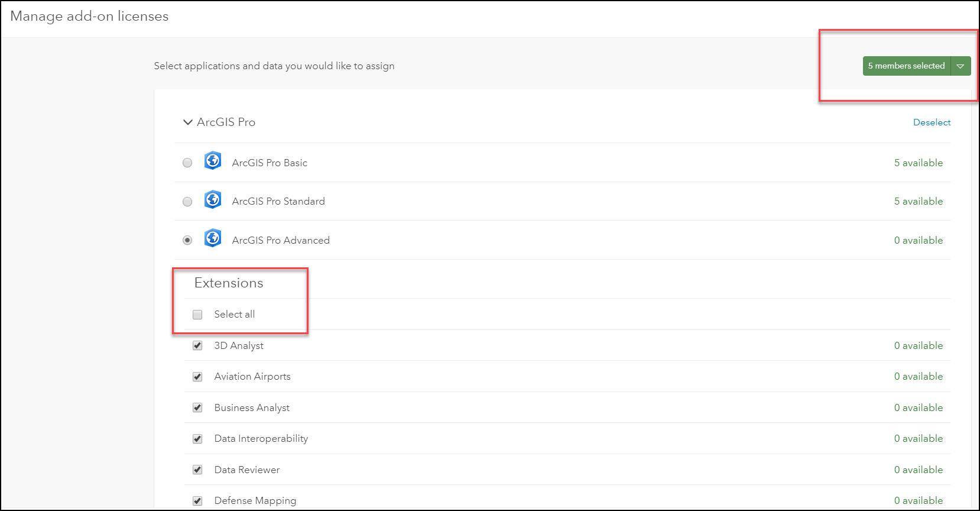Click 0 available beside Business Analyst
980x511 pixels.
click(x=919, y=407)
